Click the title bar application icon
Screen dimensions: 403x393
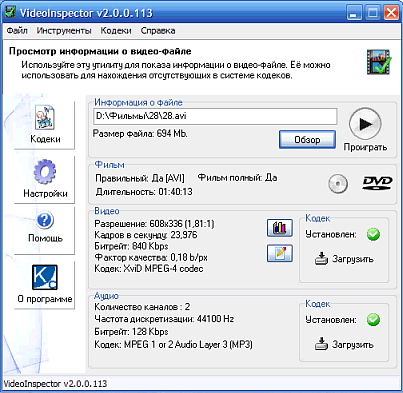click(10, 12)
